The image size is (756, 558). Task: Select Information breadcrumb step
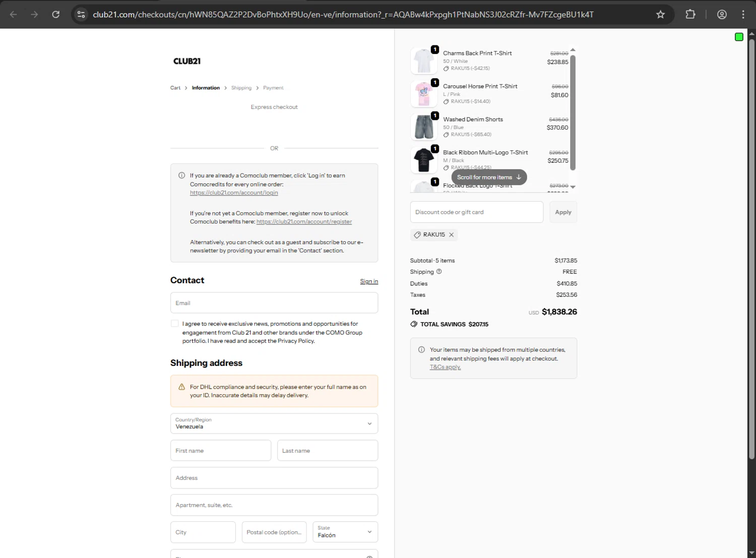(x=206, y=88)
